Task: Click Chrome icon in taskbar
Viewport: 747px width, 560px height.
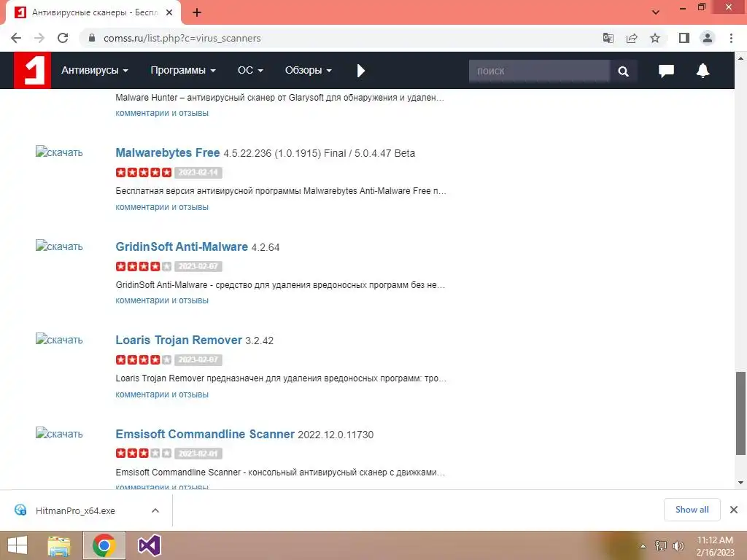Action: pyautogui.click(x=104, y=545)
